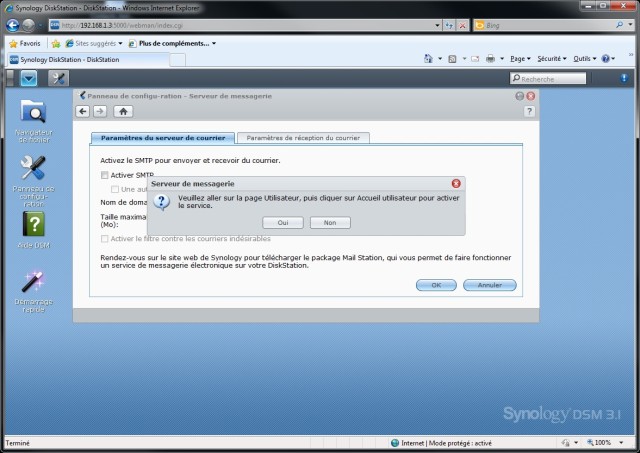This screenshot has width=640, height=453.
Task: Open the control panel help question mark
Action: pos(529,111)
